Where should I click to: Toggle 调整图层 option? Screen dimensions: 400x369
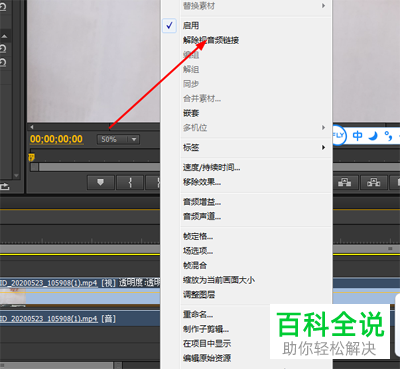(x=199, y=295)
